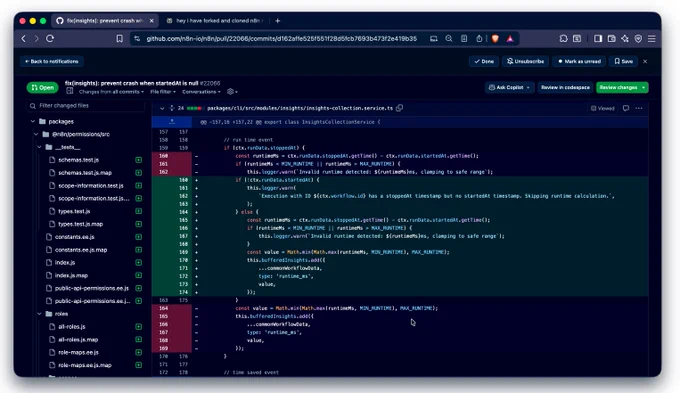The image size is (680, 393).
Task: Open the browser zoom magnifier icon
Action: tap(449, 39)
